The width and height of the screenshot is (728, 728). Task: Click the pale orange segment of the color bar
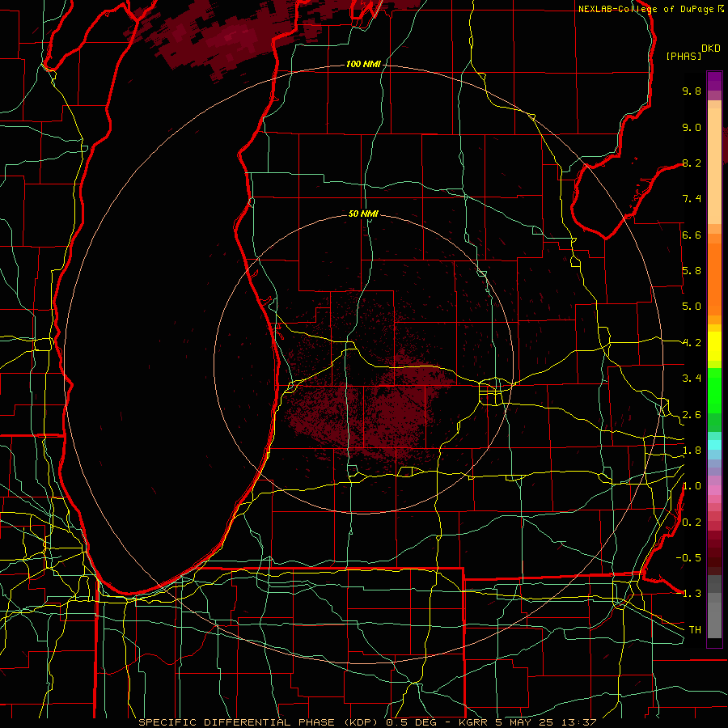coord(714,166)
